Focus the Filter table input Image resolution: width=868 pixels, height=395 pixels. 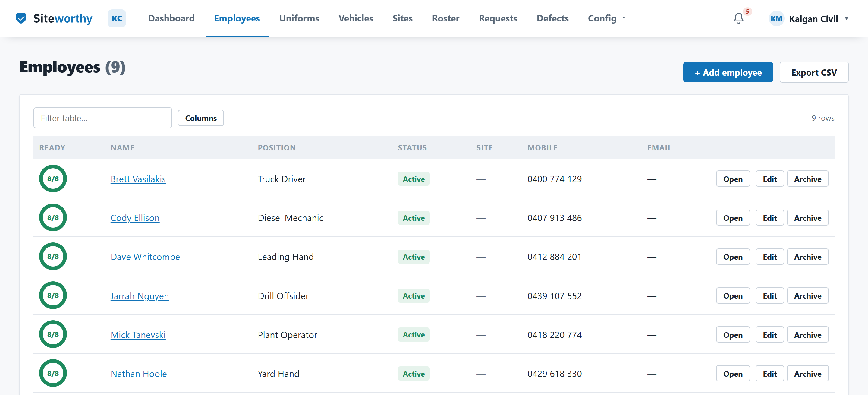coord(102,118)
